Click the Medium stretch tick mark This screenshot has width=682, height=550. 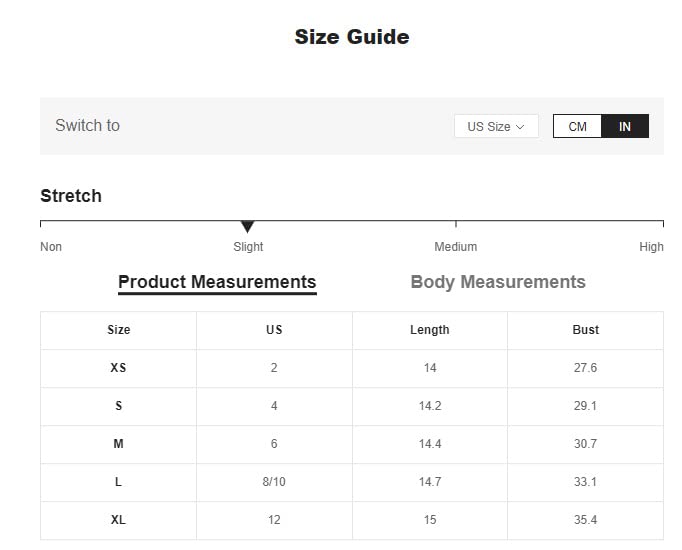click(456, 224)
